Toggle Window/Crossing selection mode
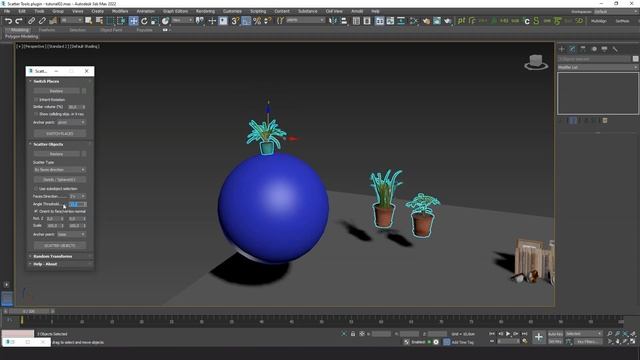640x360 pixels. [x=121, y=21]
